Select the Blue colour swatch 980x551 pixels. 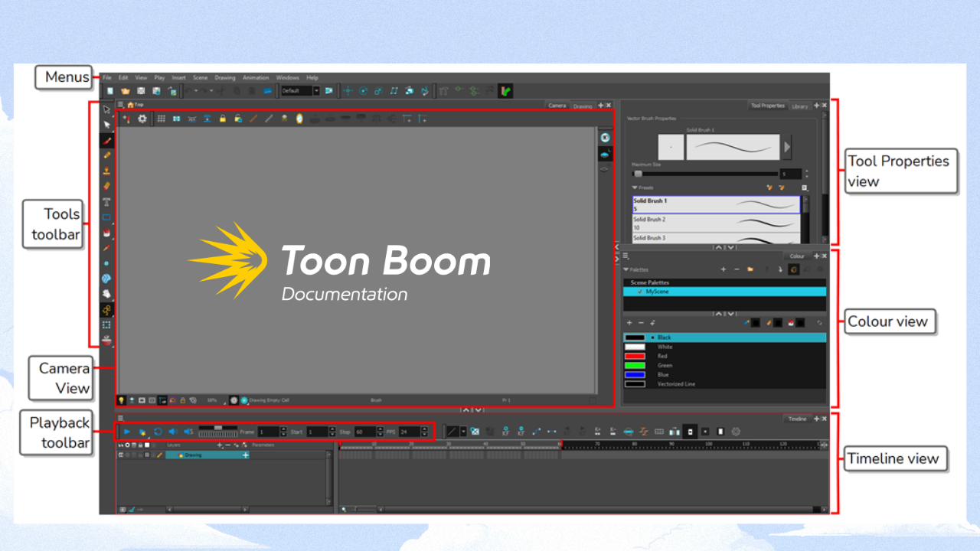635,374
